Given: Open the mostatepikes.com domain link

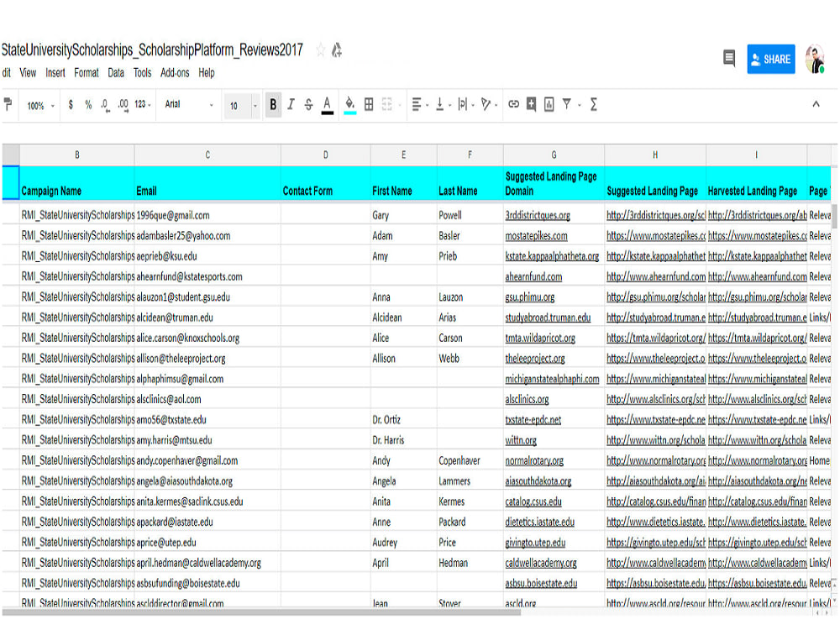Looking at the screenshot, I should pyautogui.click(x=536, y=236).
